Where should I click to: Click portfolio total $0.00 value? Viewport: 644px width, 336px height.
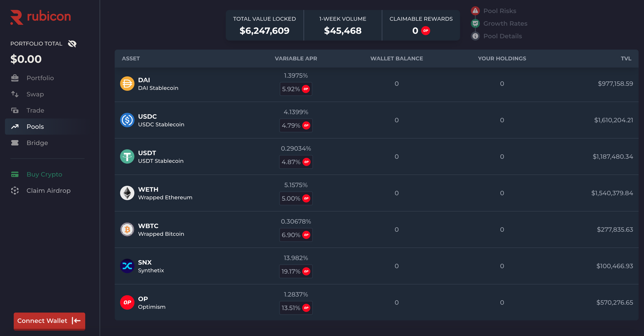tap(26, 59)
